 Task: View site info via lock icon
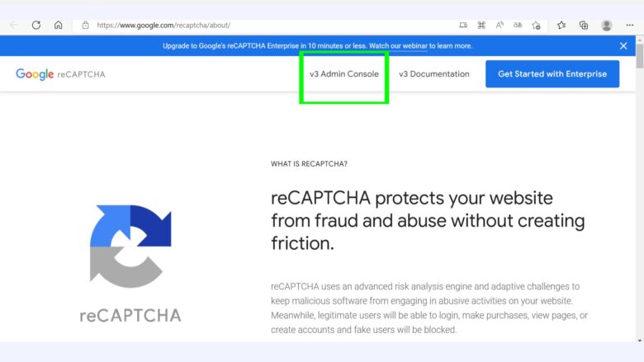click(x=85, y=25)
